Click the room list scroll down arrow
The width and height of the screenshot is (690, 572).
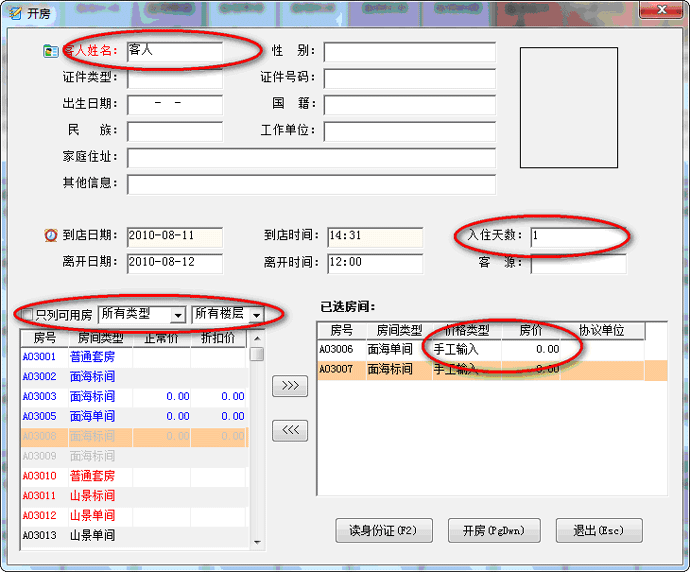coord(257,542)
